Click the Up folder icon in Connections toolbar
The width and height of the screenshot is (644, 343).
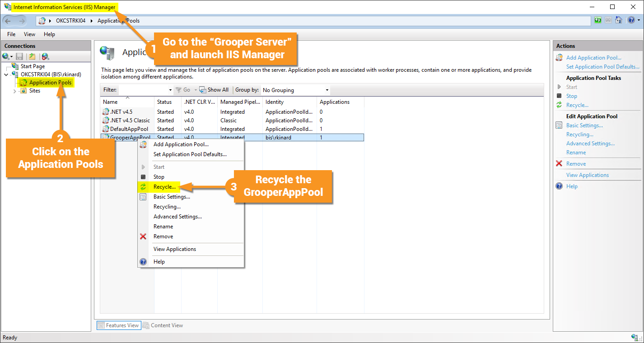pos(32,56)
